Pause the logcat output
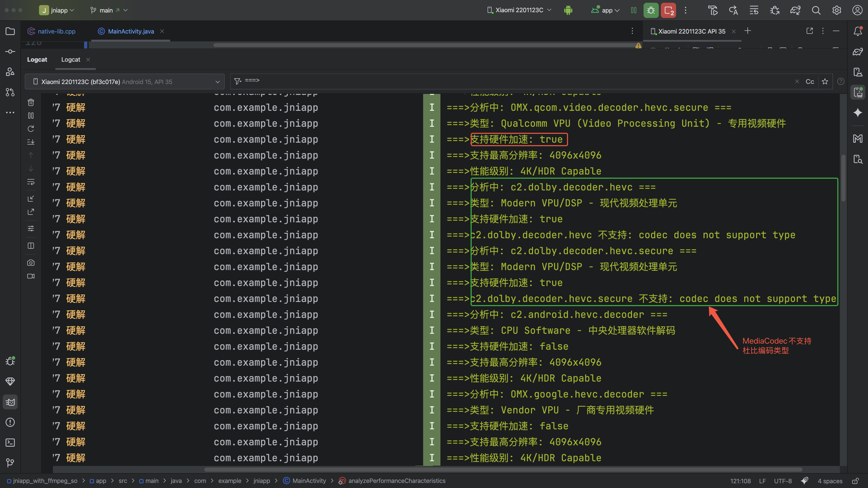Screen dimensions: 868x488 [31, 116]
